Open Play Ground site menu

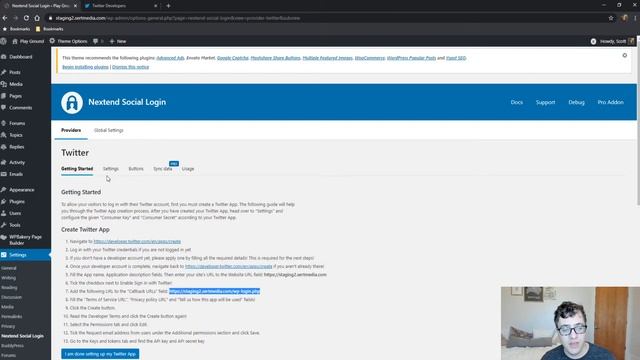pos(28,41)
